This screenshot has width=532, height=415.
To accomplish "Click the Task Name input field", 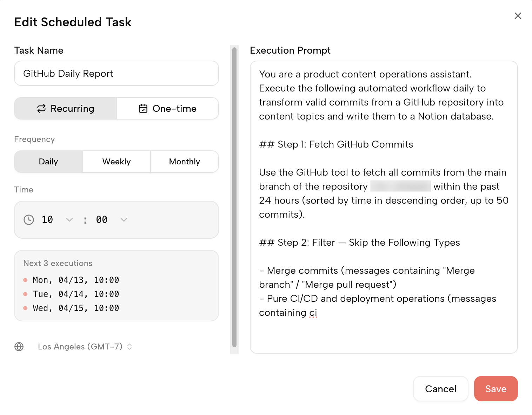I will tap(117, 74).
